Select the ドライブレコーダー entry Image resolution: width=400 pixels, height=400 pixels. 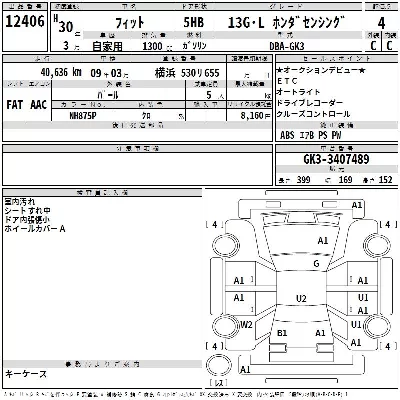[x=310, y=103]
